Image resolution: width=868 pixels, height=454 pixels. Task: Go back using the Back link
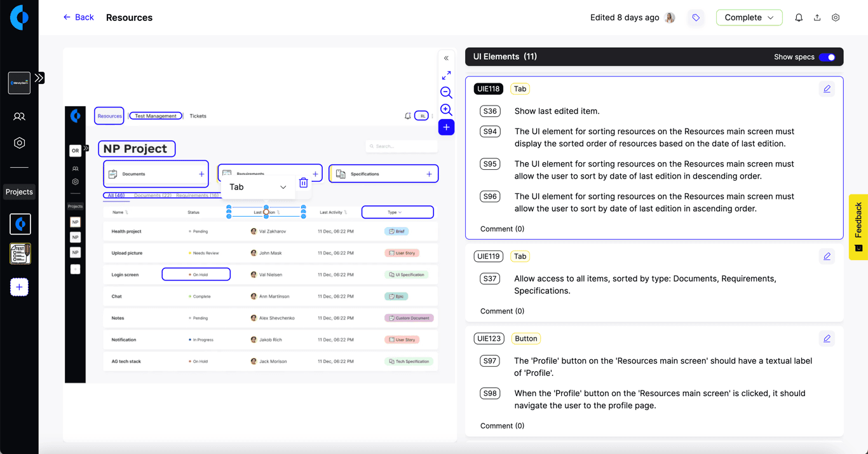[78, 17]
